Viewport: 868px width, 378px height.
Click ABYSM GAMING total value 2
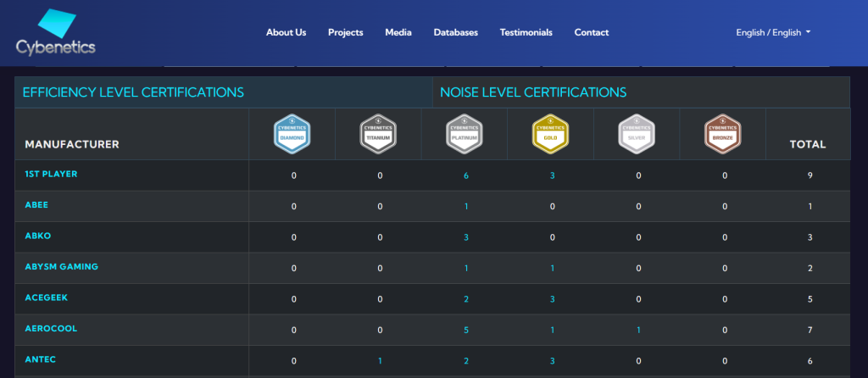tap(810, 269)
